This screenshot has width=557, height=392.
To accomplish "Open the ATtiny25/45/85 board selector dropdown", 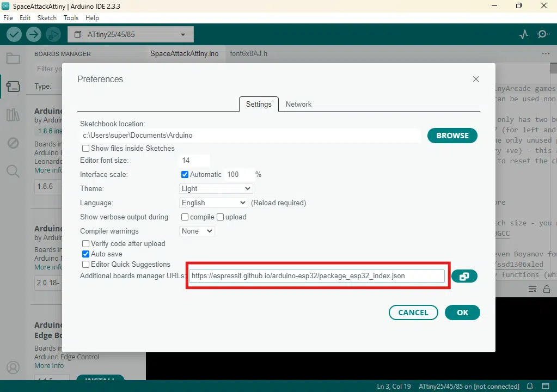I will pyautogui.click(x=131, y=34).
